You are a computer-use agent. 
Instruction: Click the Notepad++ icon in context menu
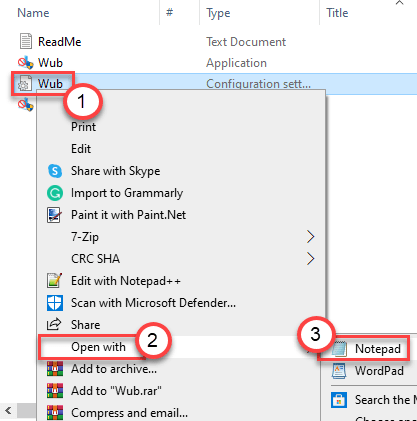[x=54, y=280]
